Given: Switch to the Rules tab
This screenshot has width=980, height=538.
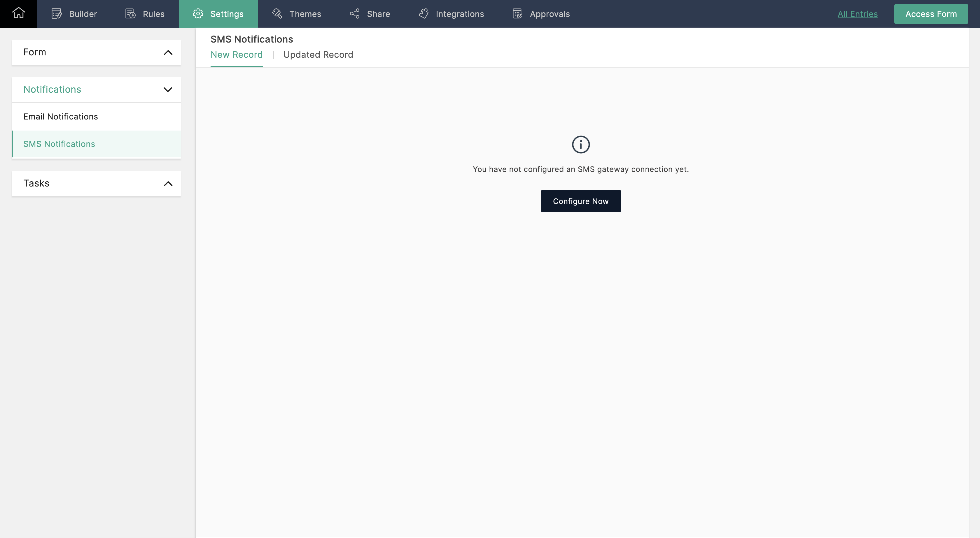Looking at the screenshot, I should click(145, 14).
